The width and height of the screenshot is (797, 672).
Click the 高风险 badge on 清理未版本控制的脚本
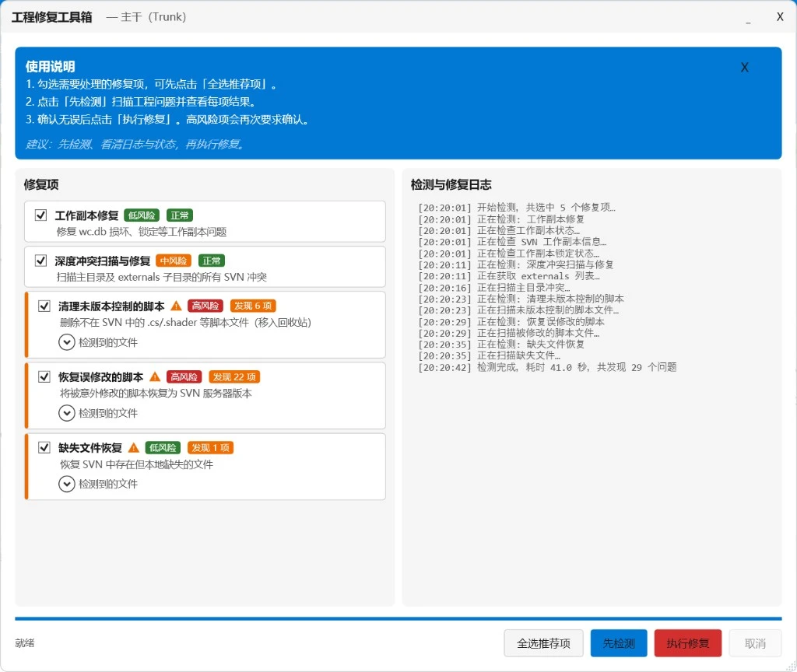205,306
